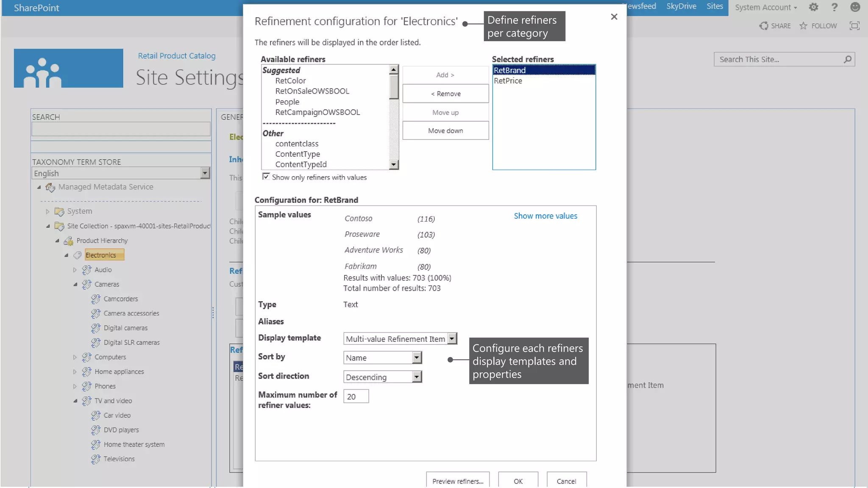The image size is (868, 488).
Task: Open the Newsfeed top navigation link
Action: click(x=641, y=6)
